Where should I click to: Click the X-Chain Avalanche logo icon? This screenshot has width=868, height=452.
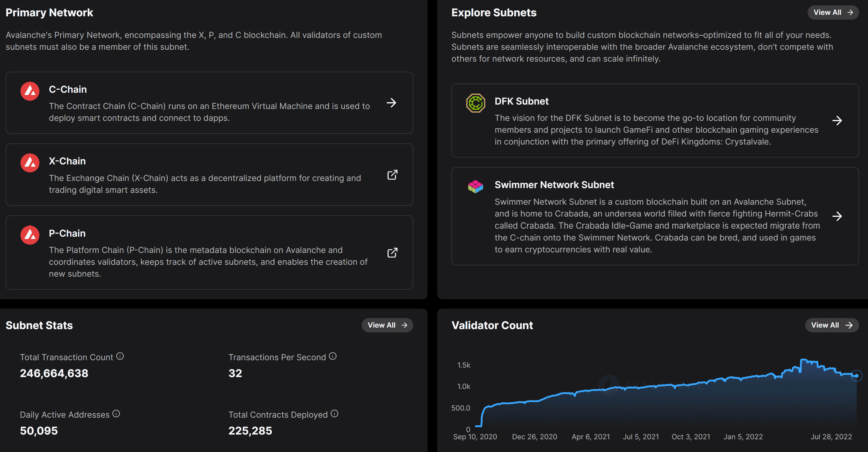tap(30, 163)
